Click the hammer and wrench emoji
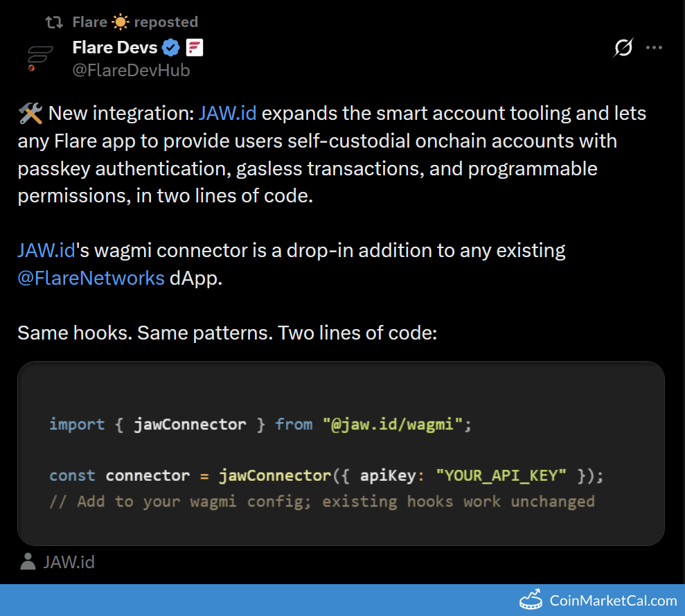The height and width of the screenshot is (616, 685). pos(30,113)
